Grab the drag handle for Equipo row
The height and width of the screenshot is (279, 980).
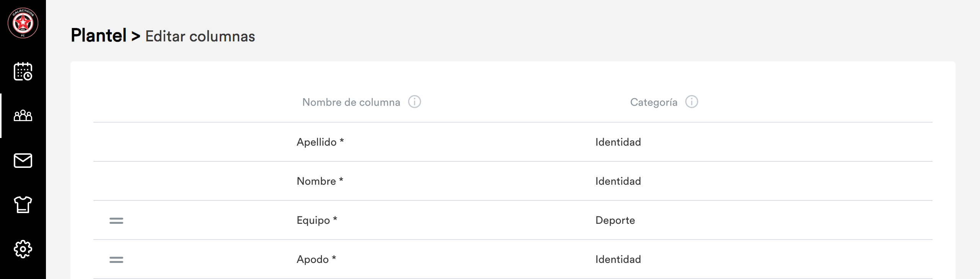tap(116, 221)
